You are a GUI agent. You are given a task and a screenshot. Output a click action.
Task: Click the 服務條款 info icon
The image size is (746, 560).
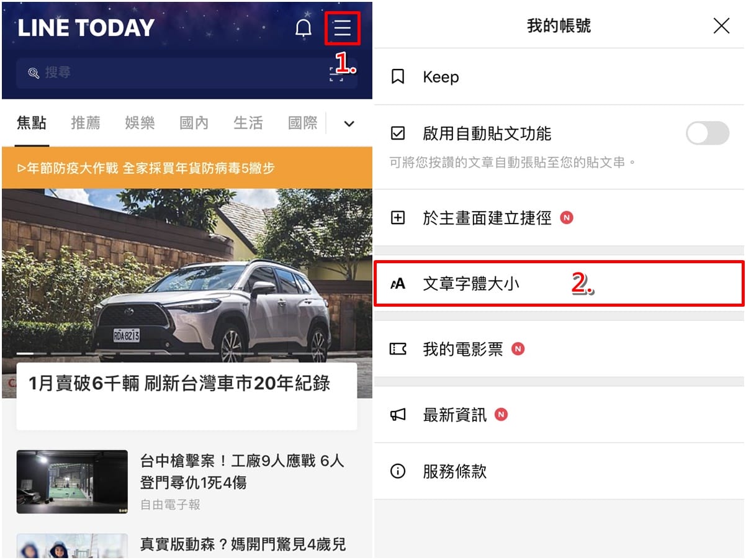[398, 471]
